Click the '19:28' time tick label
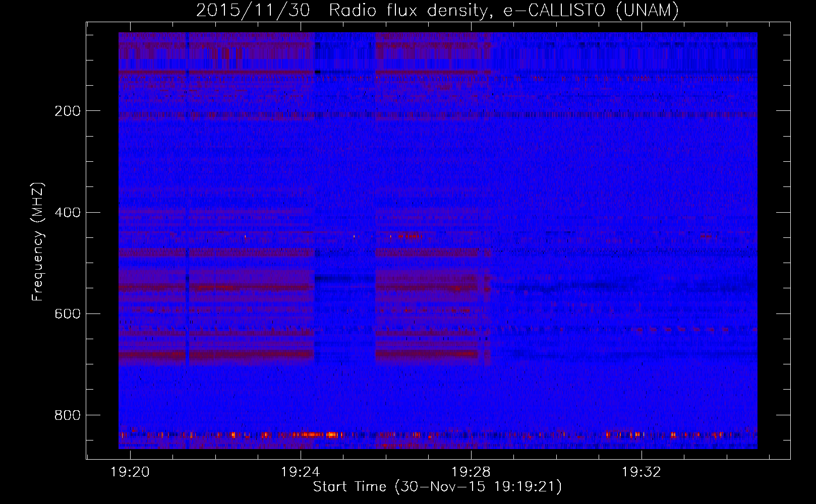The image size is (816, 504). [x=471, y=472]
